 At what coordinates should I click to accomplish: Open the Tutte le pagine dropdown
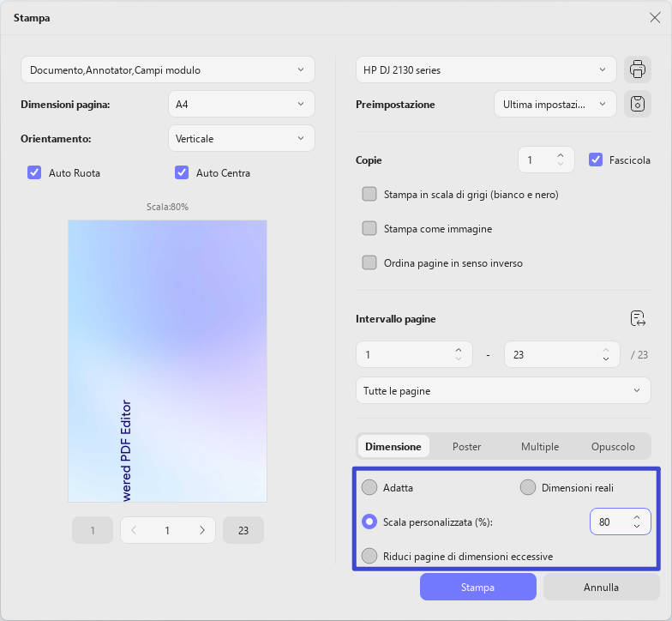pos(503,390)
